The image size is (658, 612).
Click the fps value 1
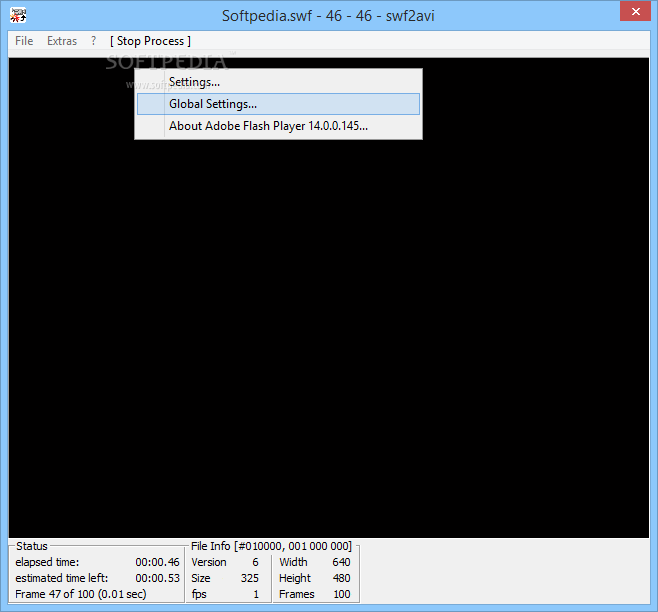click(x=256, y=594)
